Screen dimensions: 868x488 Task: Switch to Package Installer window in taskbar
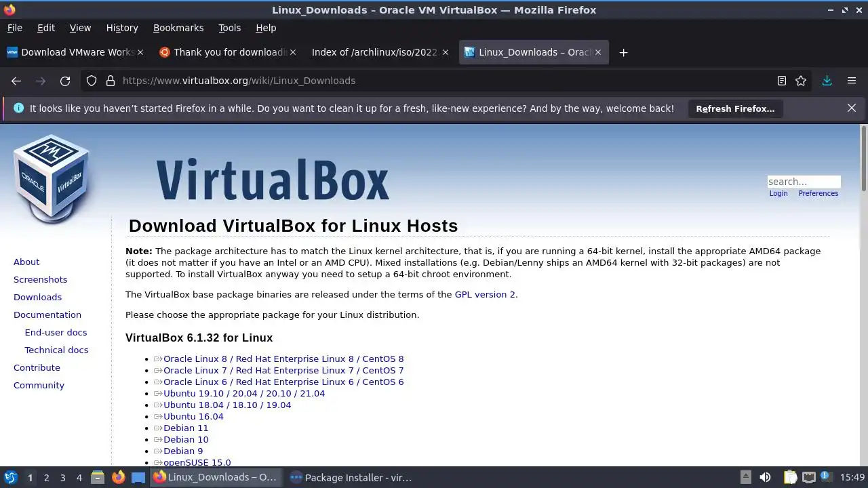click(351, 477)
